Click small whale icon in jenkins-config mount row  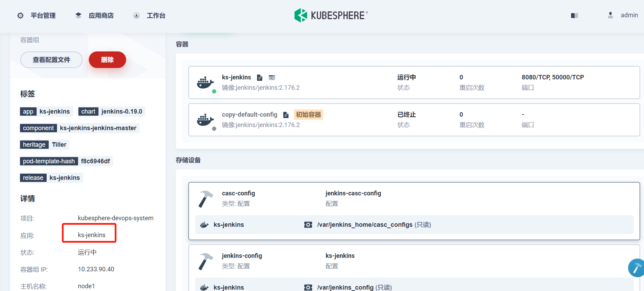205,287
